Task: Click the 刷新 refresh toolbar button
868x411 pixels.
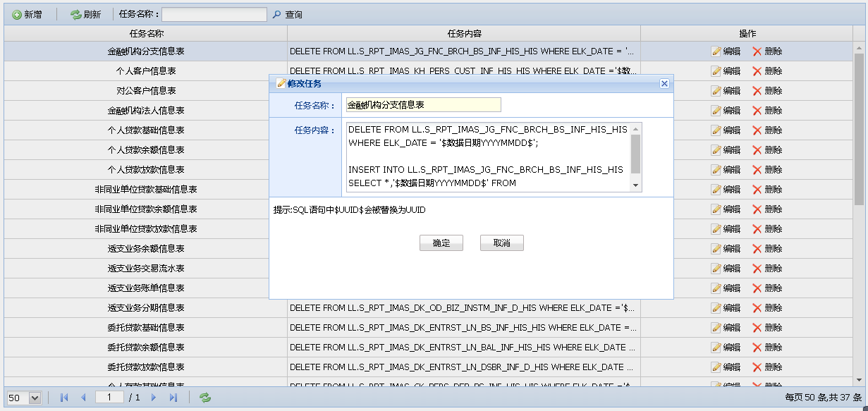Action: [x=85, y=14]
